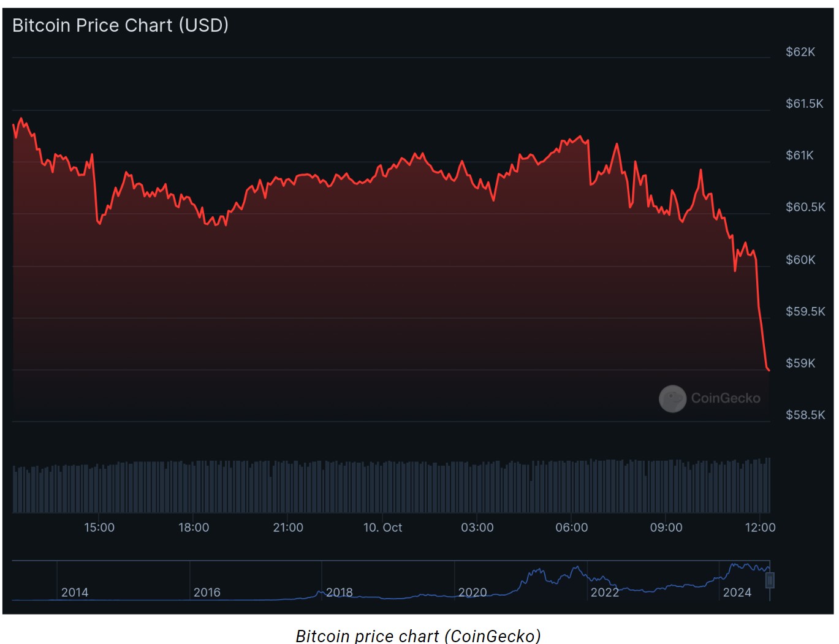The height and width of the screenshot is (644, 839).
Task: Select the 2024 label in the navigator
Action: [737, 593]
